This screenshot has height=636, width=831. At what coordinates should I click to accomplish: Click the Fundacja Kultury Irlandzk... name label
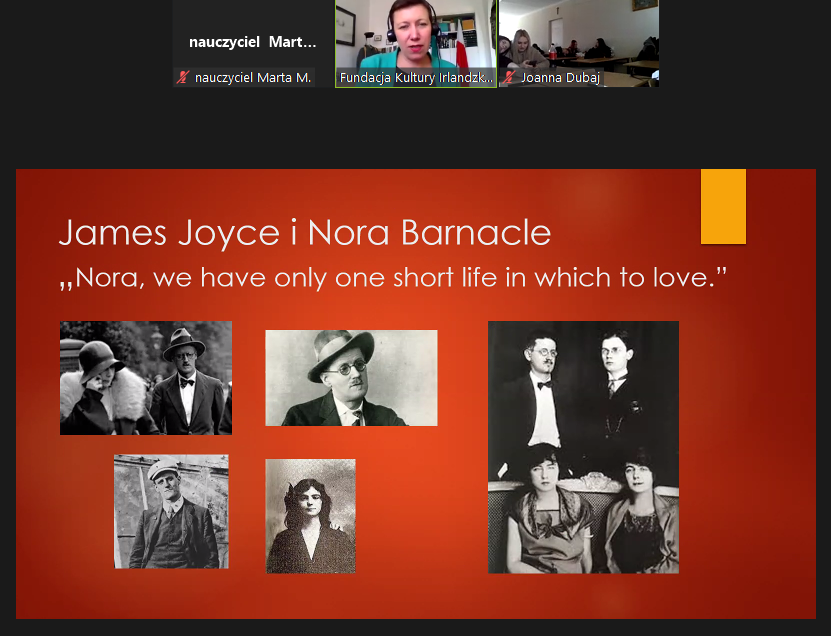click(x=416, y=78)
